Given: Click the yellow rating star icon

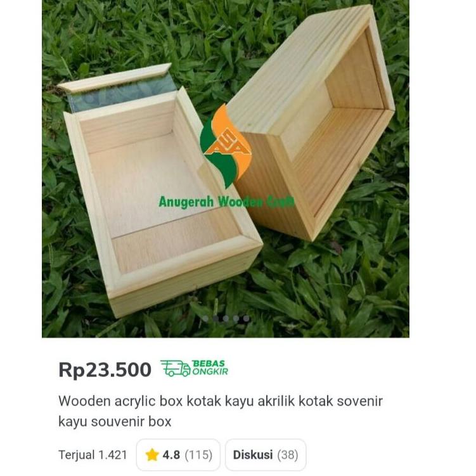Looking at the screenshot, I should click(x=152, y=454).
